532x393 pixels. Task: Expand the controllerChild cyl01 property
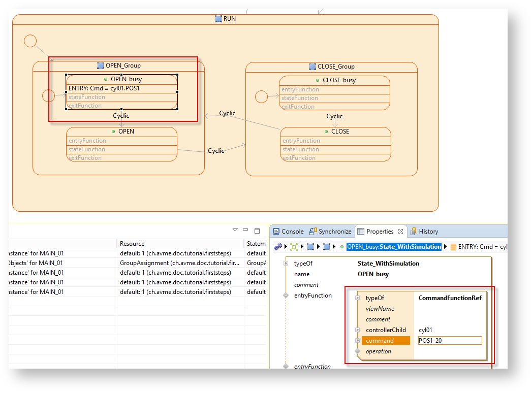358,330
